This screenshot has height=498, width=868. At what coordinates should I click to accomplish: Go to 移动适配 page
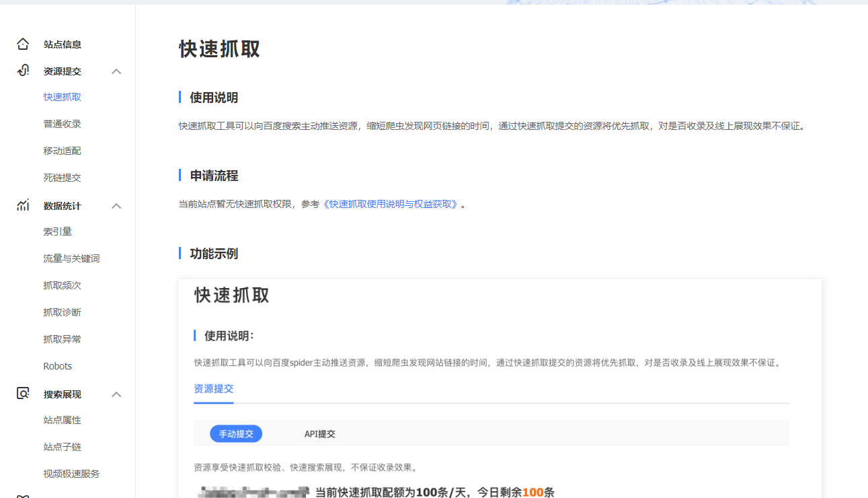(63, 151)
